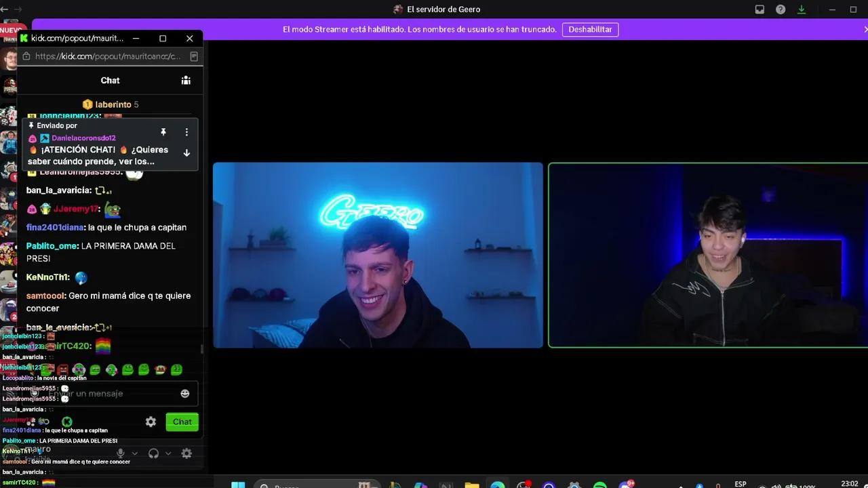The image size is (868, 488).
Task: Click the samtoool username in Kick chat
Action: point(45,296)
